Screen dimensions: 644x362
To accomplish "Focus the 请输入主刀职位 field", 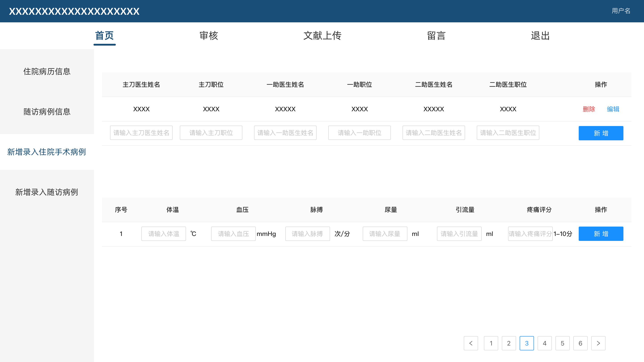I will point(211,133).
